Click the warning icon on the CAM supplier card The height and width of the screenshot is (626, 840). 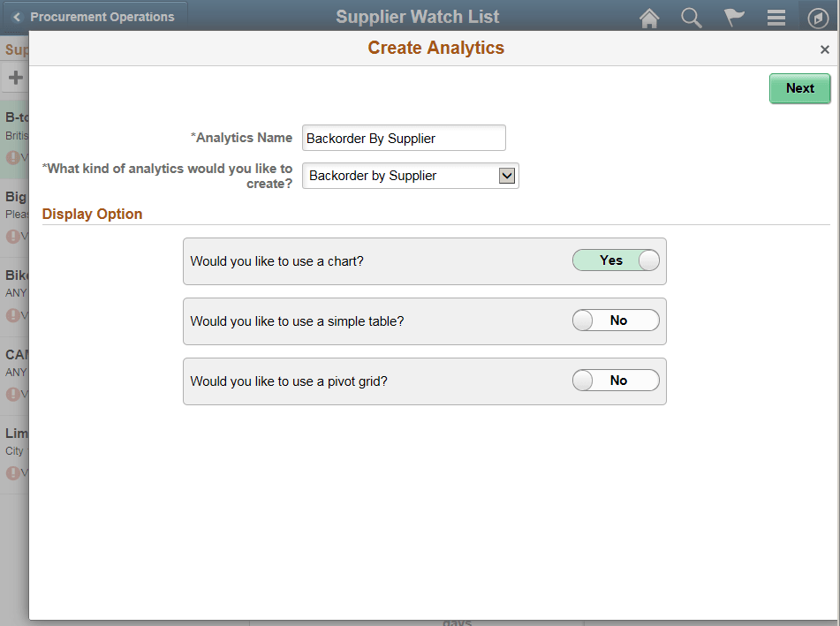[x=15, y=394]
